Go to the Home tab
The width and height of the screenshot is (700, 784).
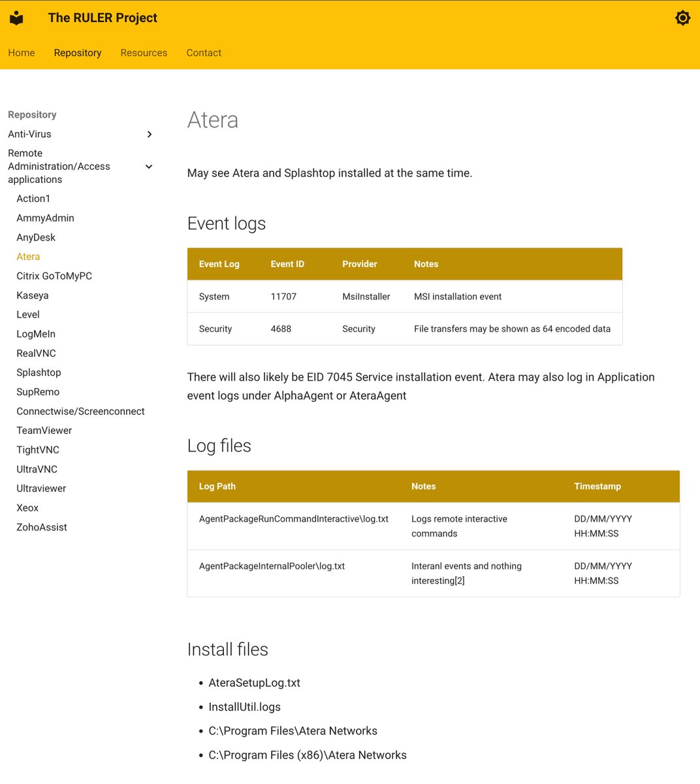[x=22, y=53]
